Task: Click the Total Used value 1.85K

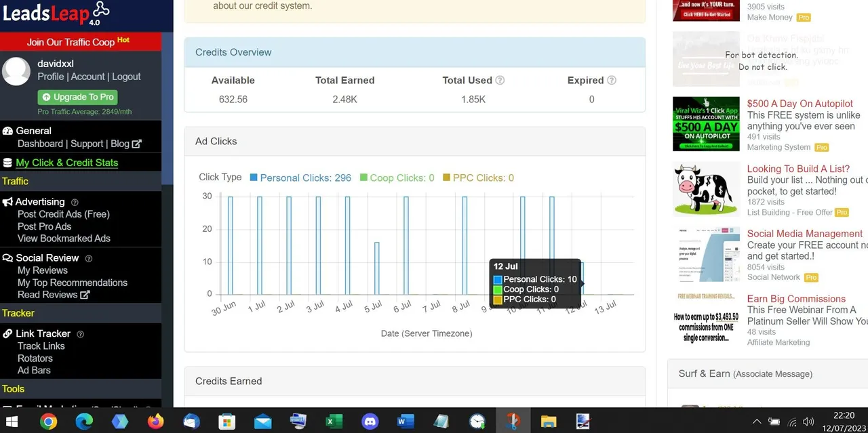Action: (x=473, y=99)
